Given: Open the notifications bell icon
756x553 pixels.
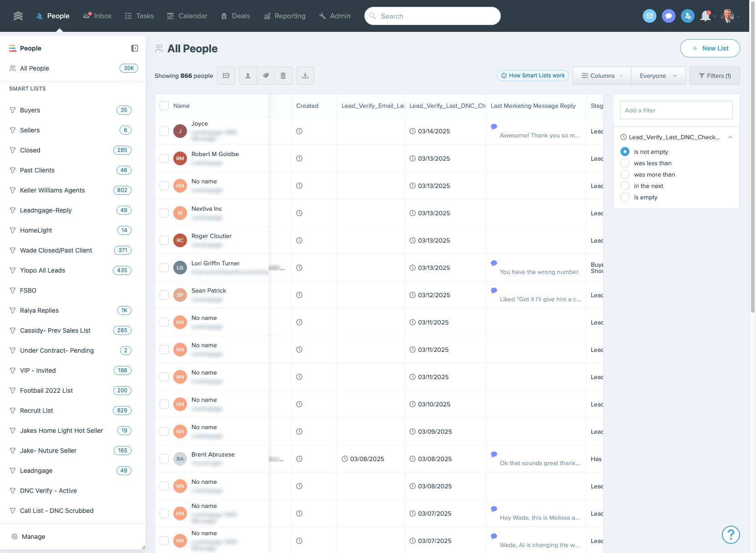Looking at the screenshot, I should (706, 16).
